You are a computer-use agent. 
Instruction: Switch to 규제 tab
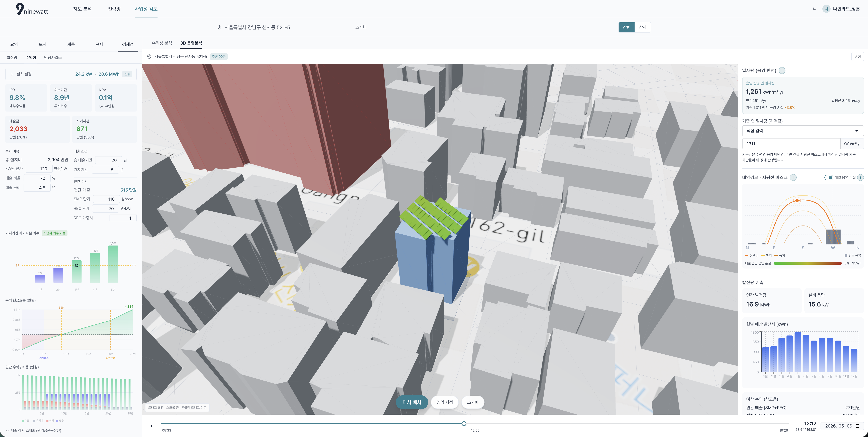[x=99, y=44]
